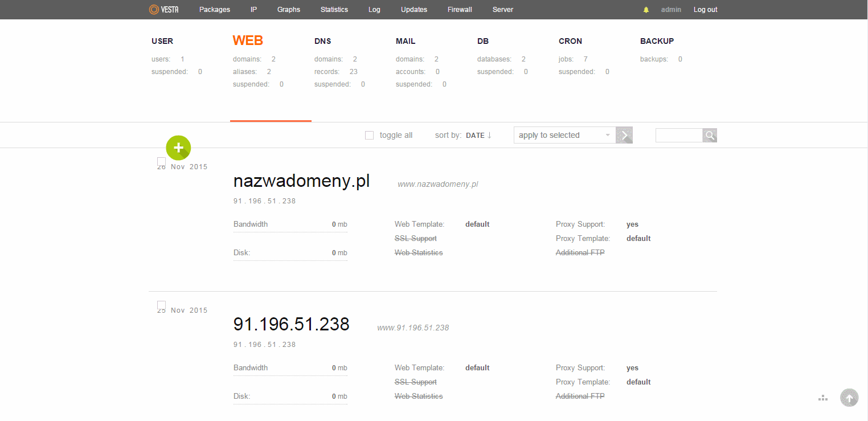
Task: Click IP address under 91.196.51.238 heading
Action: 265,345
